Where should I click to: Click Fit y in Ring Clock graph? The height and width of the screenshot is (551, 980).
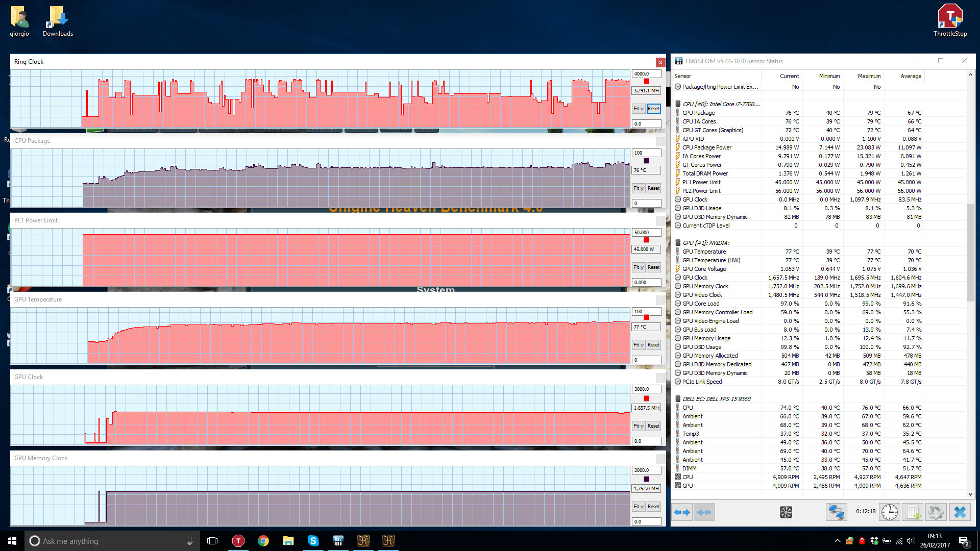[x=638, y=109]
